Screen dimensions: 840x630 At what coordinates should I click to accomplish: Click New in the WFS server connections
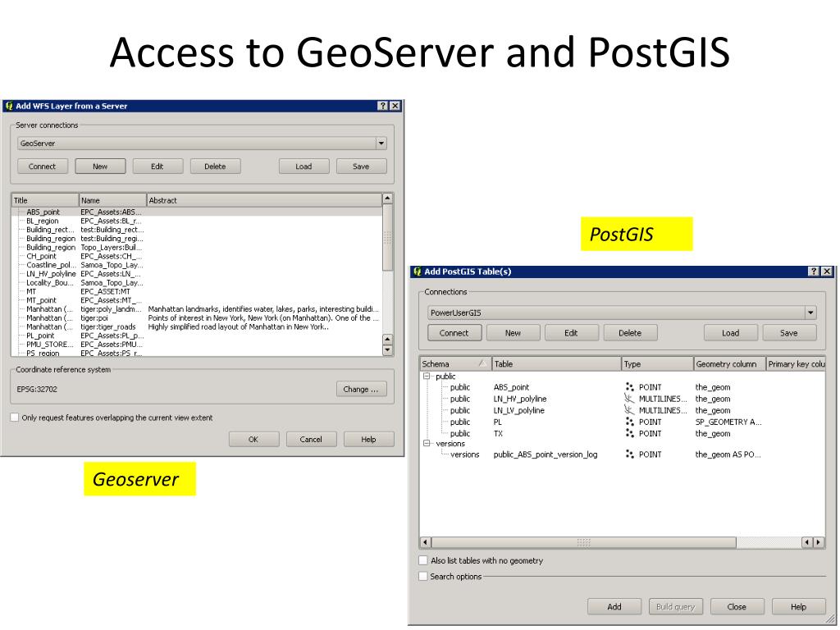[x=100, y=167]
